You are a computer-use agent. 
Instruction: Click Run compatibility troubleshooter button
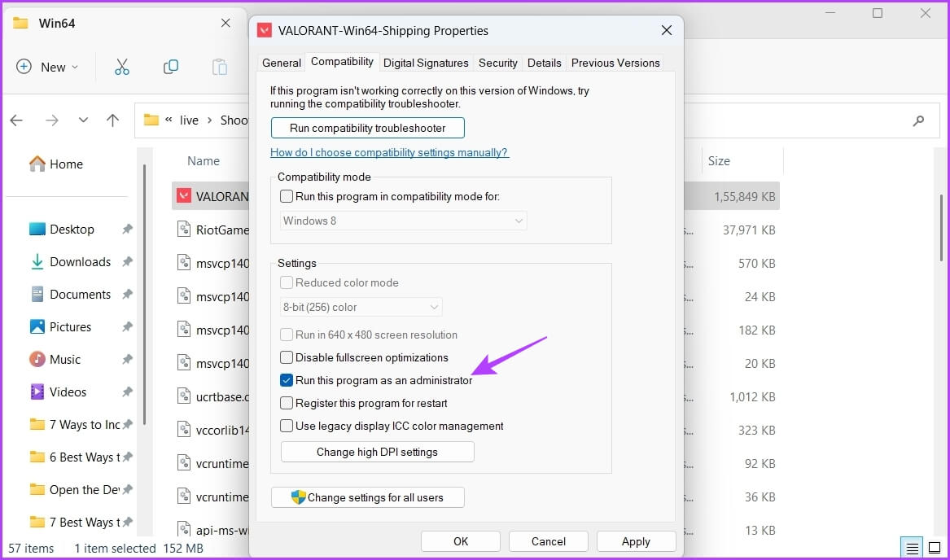368,128
